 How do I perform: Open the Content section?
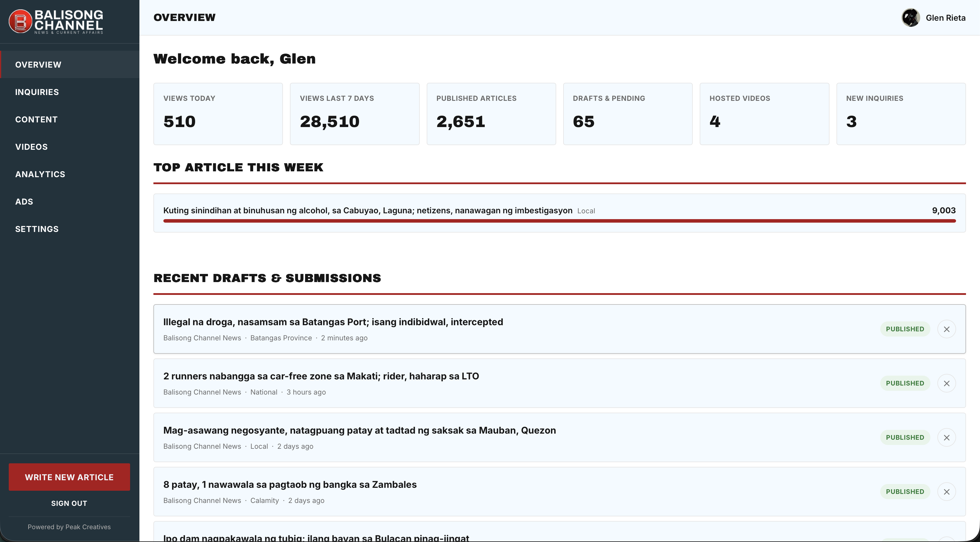(x=70, y=119)
